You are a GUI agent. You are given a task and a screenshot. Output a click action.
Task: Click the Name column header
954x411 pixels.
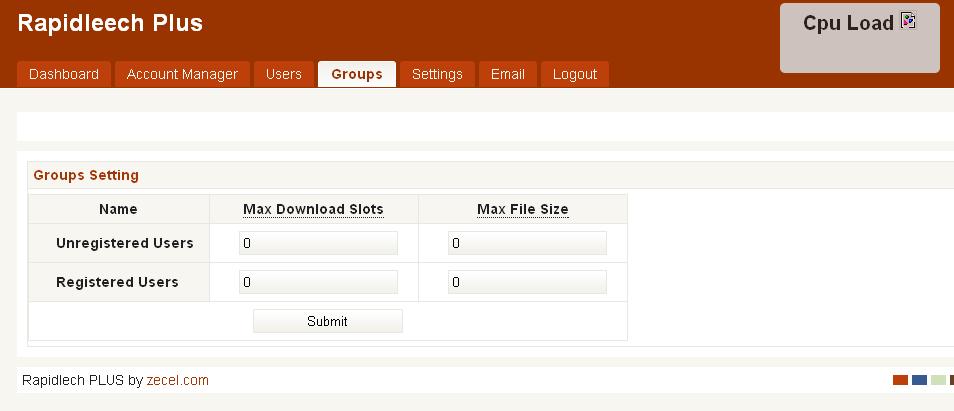click(x=118, y=209)
